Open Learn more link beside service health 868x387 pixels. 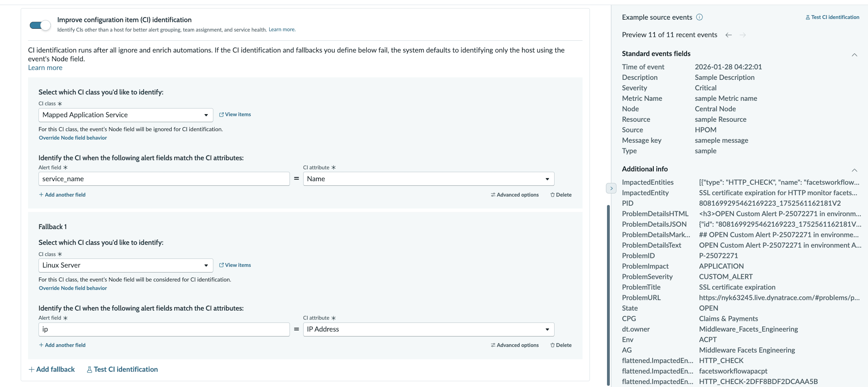tap(282, 30)
